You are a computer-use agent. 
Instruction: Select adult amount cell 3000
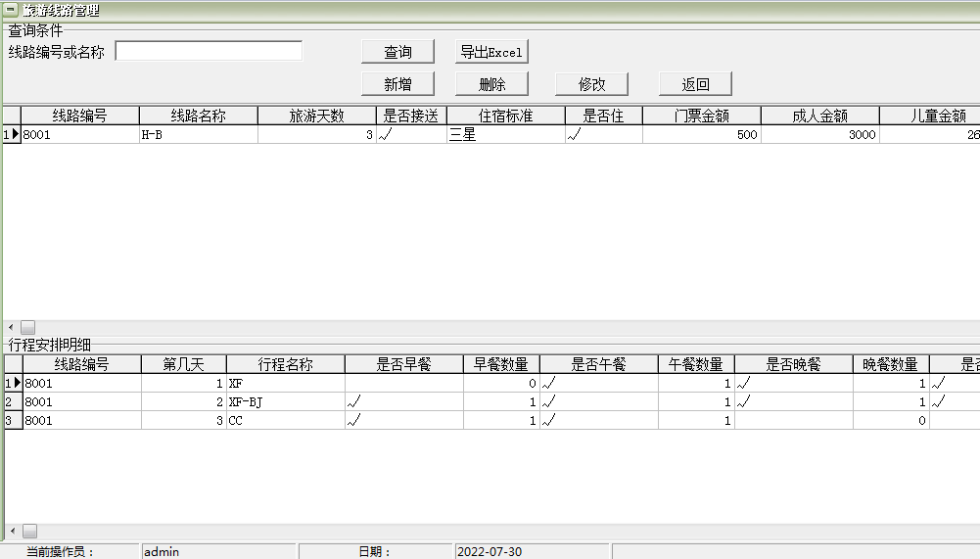820,134
